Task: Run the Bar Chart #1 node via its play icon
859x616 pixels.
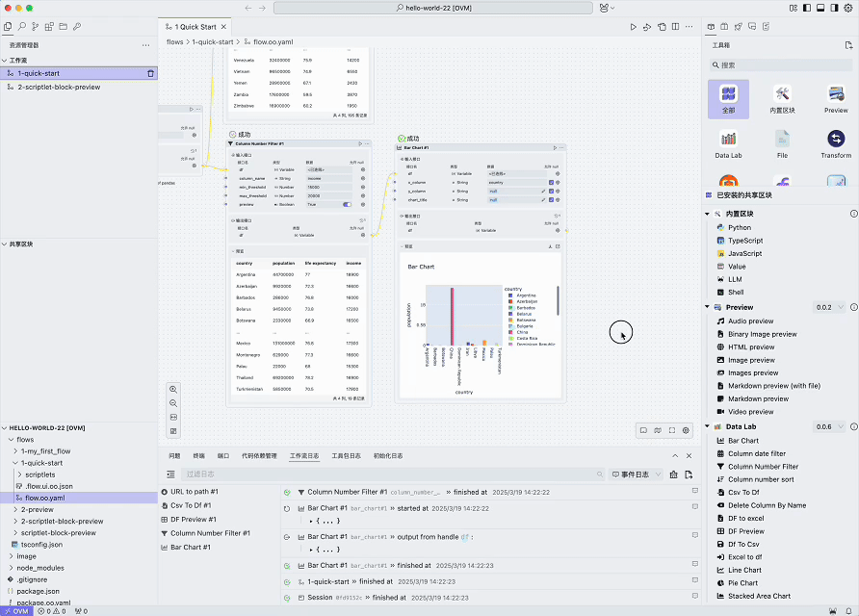Action: 556,147
